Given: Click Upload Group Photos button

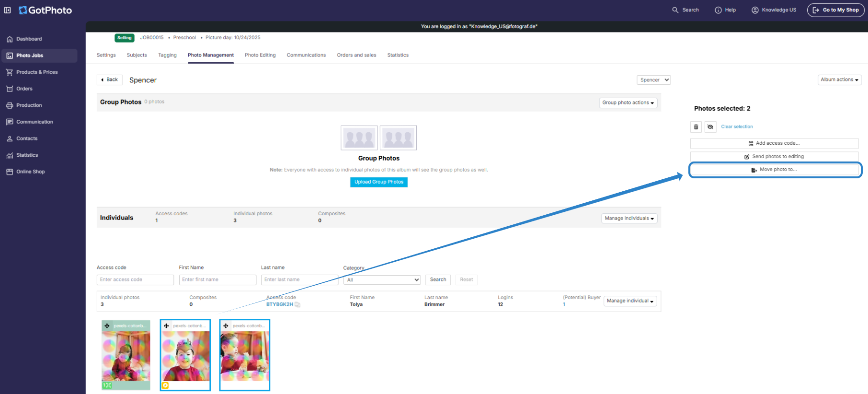Looking at the screenshot, I should (379, 182).
